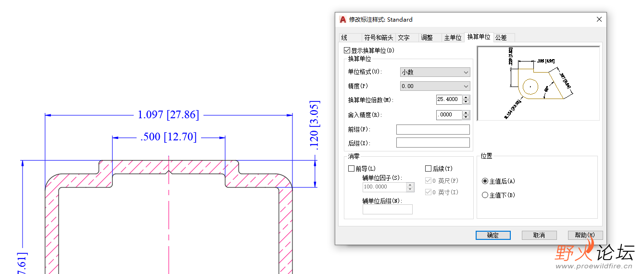Image resolution: width=644 pixels, height=274 pixels.
Task: Click the .500 [12.70] dimension text
Action: pyautogui.click(x=168, y=137)
